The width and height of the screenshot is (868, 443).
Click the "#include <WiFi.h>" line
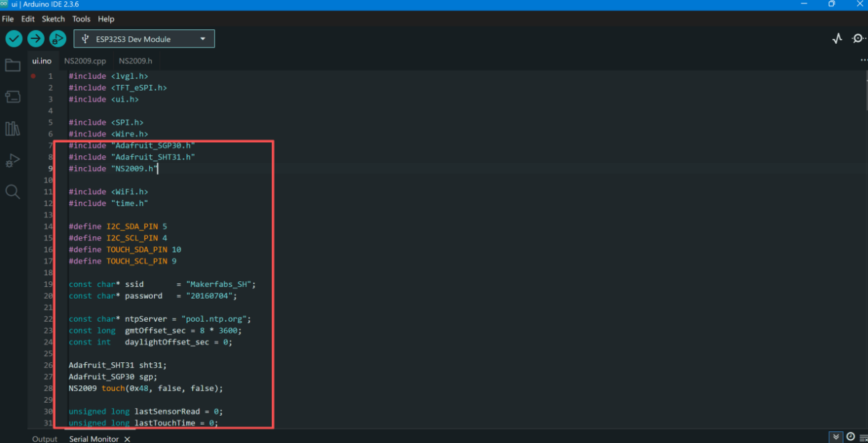point(108,192)
